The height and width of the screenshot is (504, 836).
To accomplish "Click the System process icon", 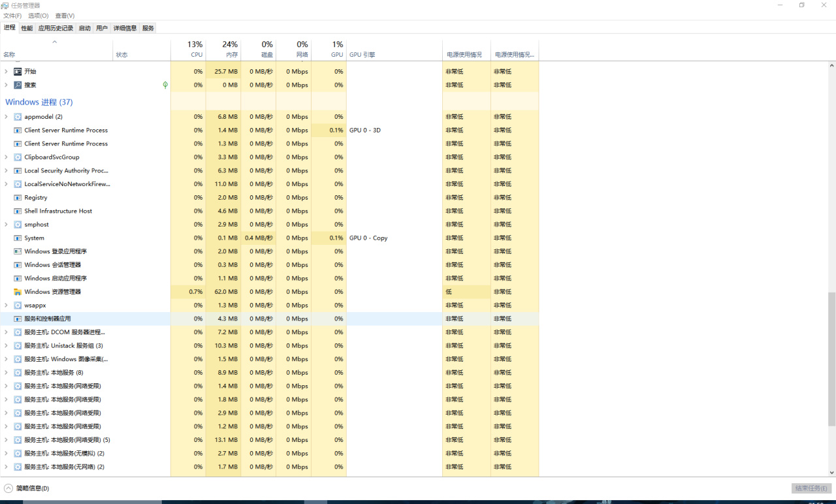I will (18, 238).
